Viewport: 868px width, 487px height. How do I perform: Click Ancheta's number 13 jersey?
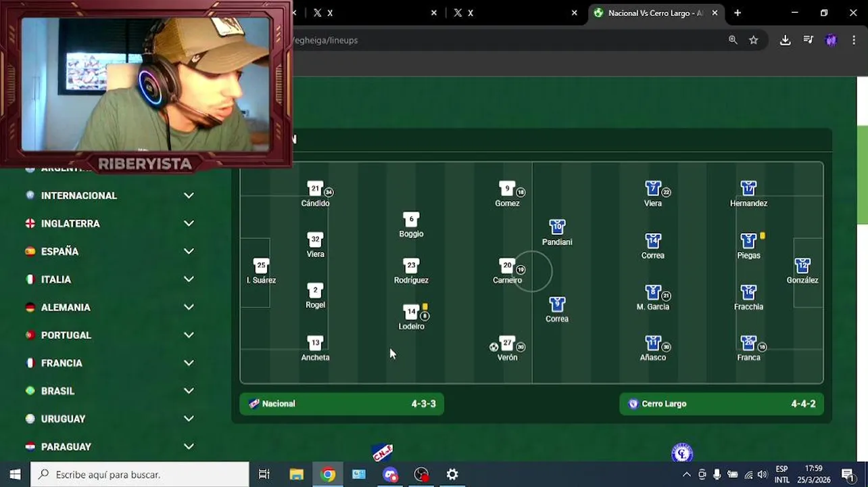(315, 343)
